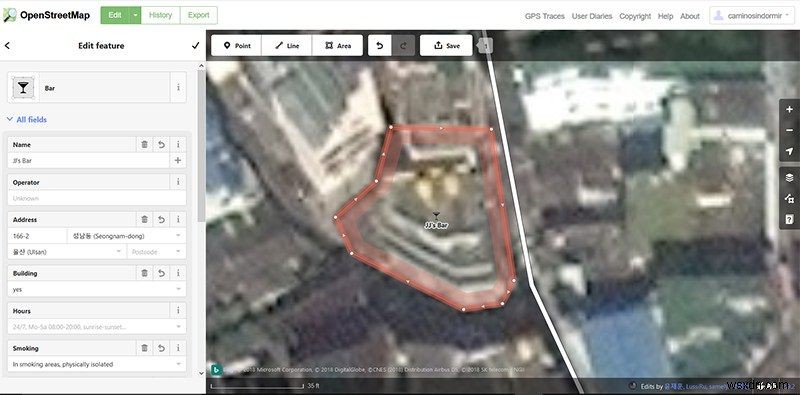This screenshot has width=800, height=395.
Task: Open the Help link
Action: pyautogui.click(x=665, y=16)
